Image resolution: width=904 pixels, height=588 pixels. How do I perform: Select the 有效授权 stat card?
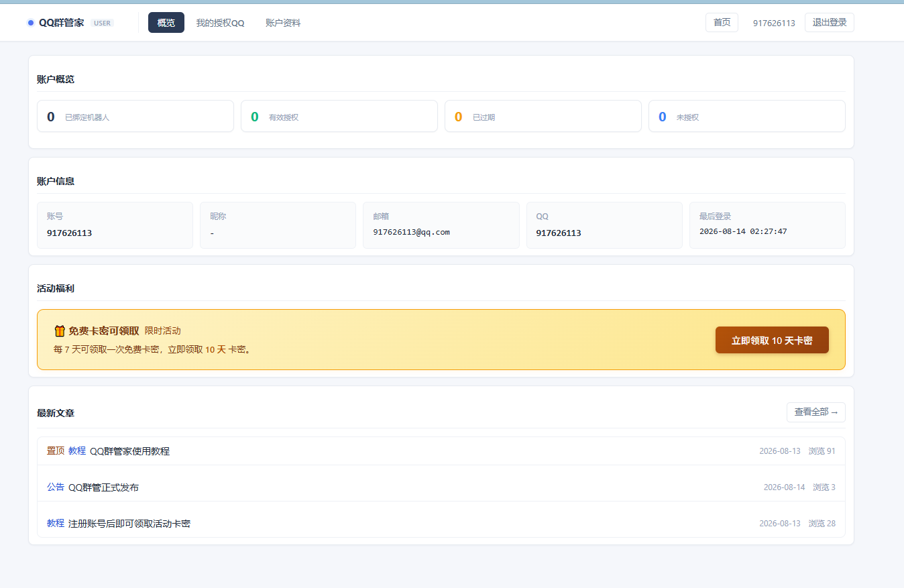coord(339,116)
